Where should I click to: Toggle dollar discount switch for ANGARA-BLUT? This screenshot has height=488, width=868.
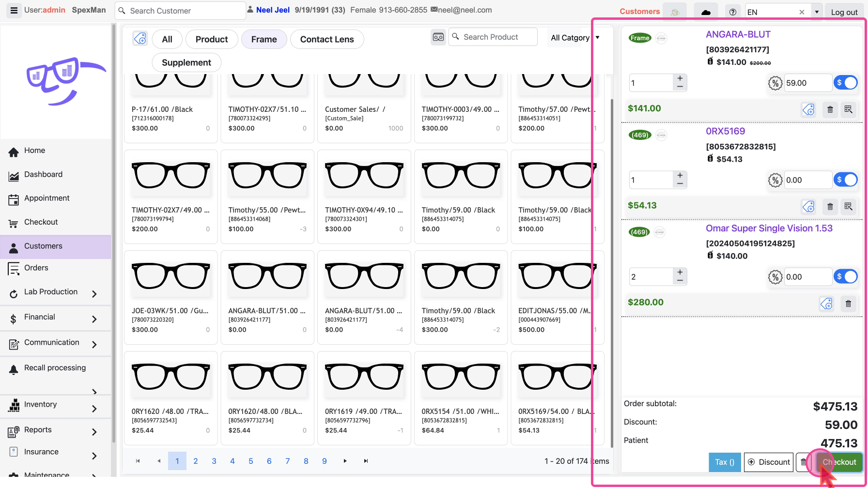846,83
